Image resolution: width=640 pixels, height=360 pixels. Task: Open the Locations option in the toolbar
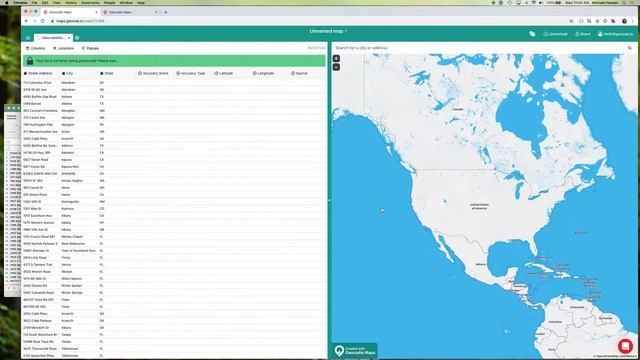[x=63, y=48]
